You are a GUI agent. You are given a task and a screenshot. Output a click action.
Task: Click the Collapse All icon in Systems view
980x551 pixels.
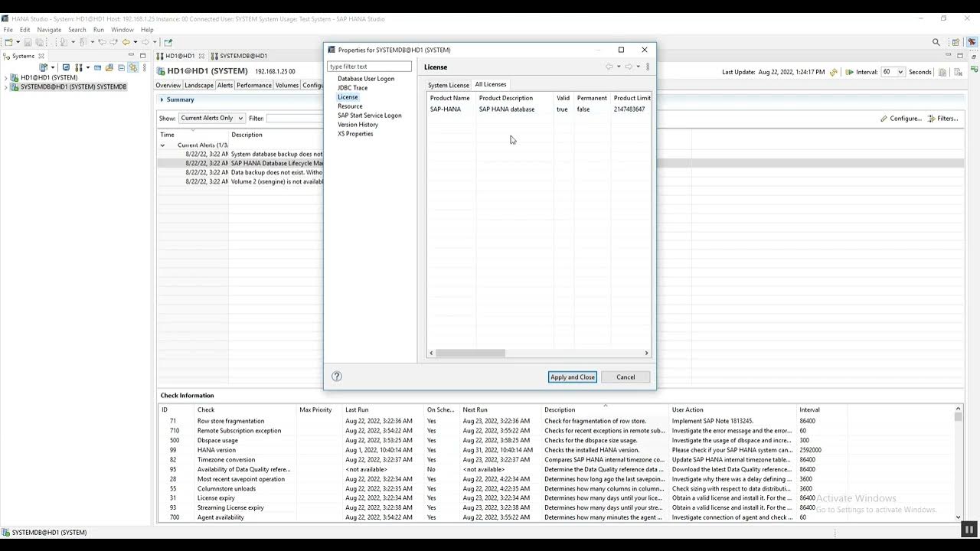tap(121, 68)
